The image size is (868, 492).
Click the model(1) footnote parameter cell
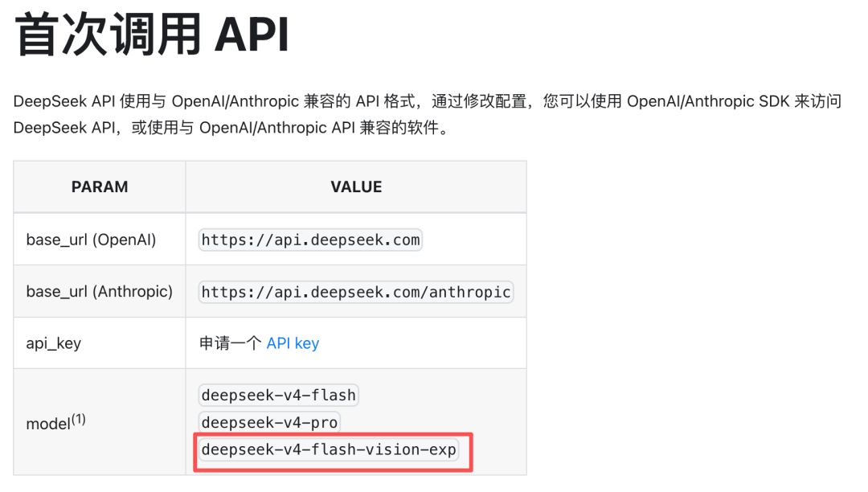100,422
